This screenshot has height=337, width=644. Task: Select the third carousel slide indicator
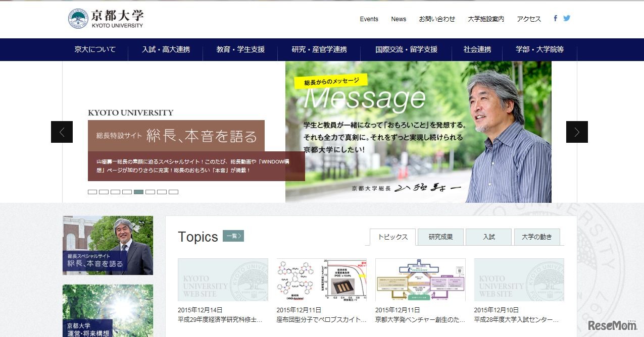click(116, 192)
